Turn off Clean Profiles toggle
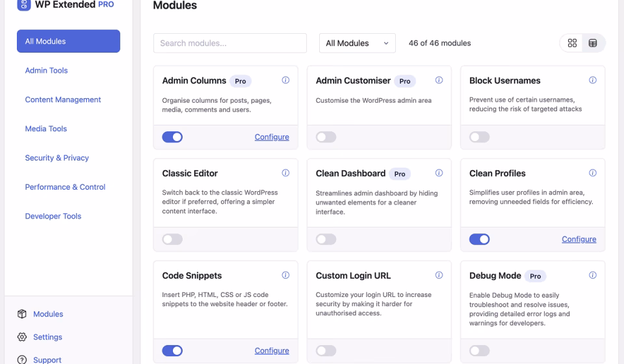The height and width of the screenshot is (364, 624). click(x=480, y=239)
